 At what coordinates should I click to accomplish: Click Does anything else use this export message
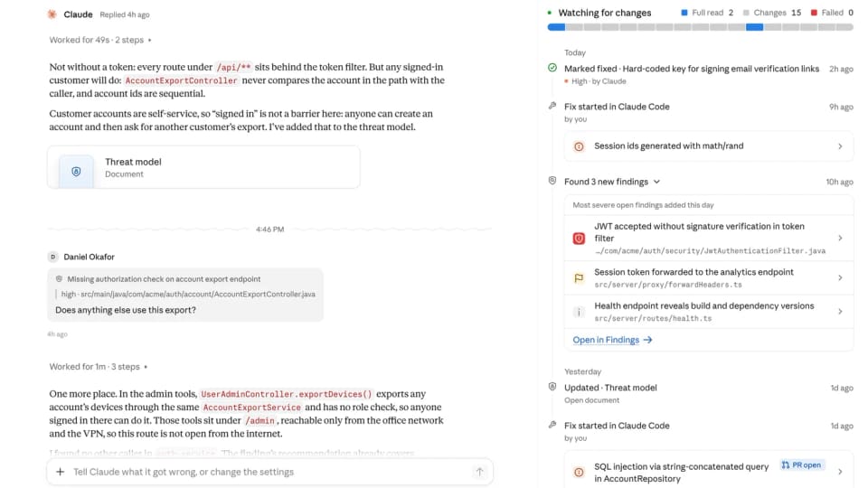click(x=126, y=310)
